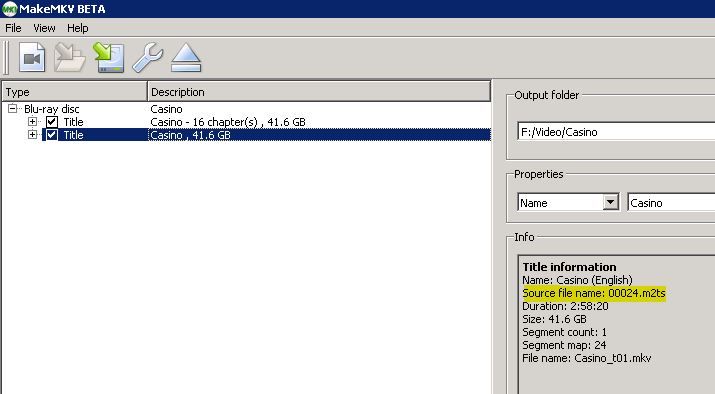
Task: Click the Description column header
Action: [319, 92]
